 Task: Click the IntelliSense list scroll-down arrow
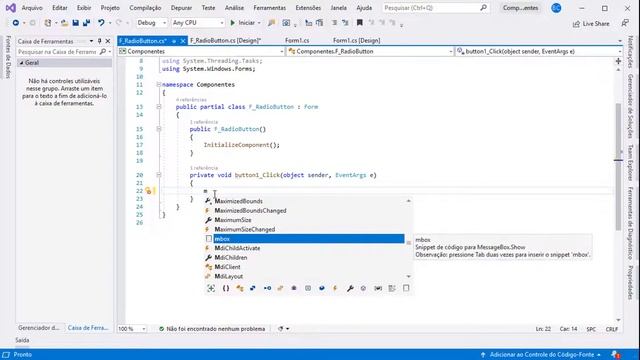pyautogui.click(x=408, y=276)
